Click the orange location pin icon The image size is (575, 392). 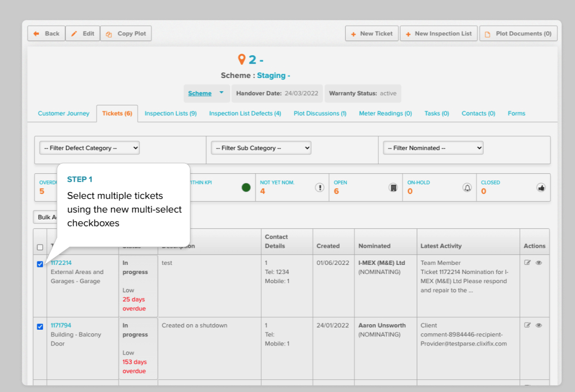241,59
